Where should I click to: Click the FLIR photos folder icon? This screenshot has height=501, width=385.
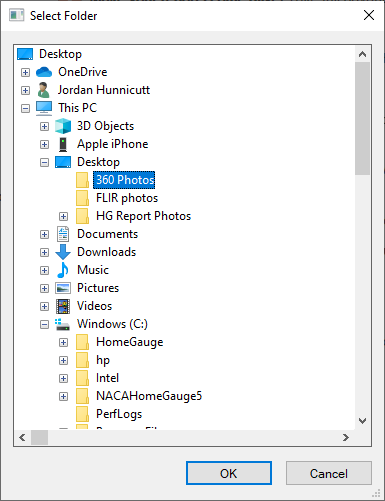click(x=82, y=198)
